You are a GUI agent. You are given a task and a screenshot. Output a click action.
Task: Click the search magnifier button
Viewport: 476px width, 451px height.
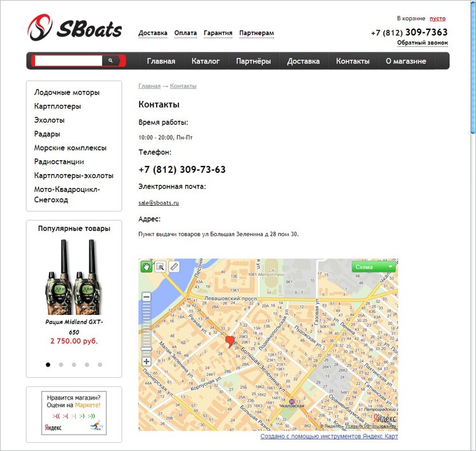pyautogui.click(x=111, y=60)
